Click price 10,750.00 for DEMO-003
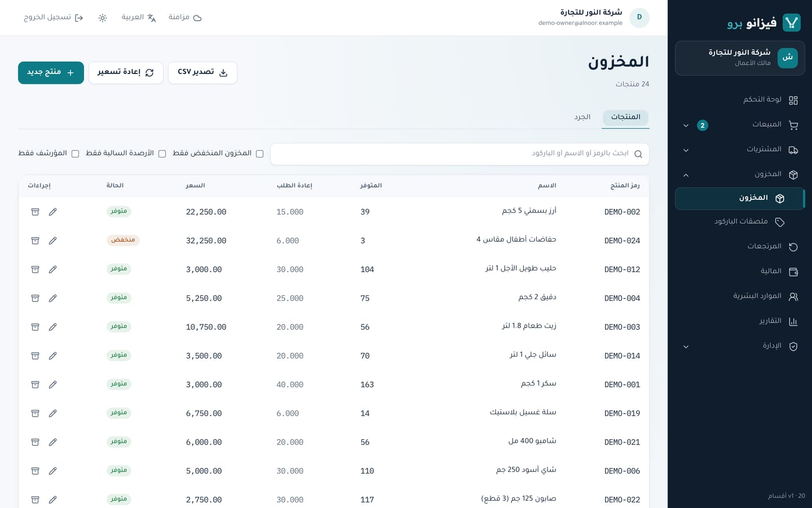Image resolution: width=812 pixels, height=508 pixels. [x=206, y=327]
